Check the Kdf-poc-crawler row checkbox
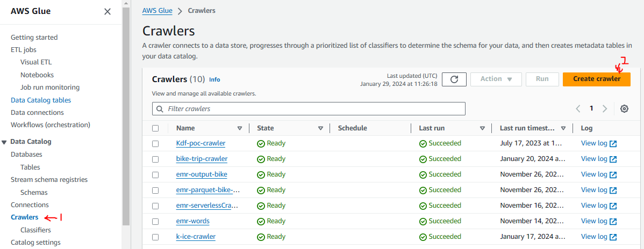The width and height of the screenshot is (644, 249). point(155,144)
